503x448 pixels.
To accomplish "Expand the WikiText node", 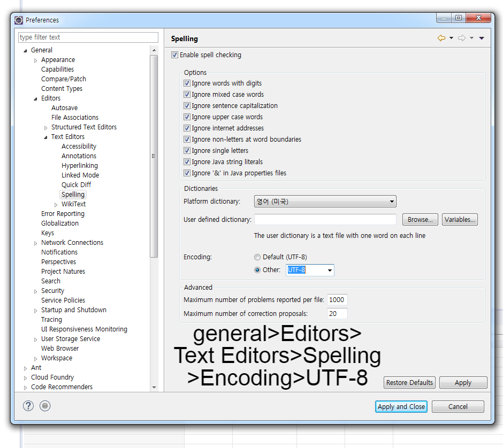I will coord(56,204).
